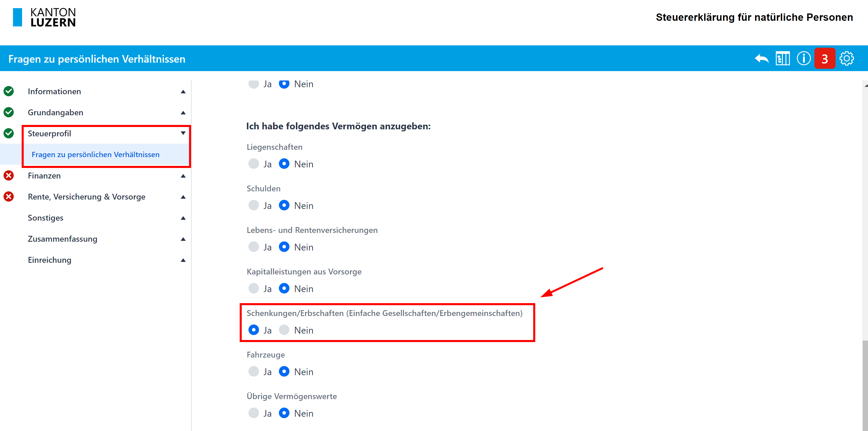Expand the Sonstiges section arrow
The width and height of the screenshot is (868, 431).
click(183, 218)
